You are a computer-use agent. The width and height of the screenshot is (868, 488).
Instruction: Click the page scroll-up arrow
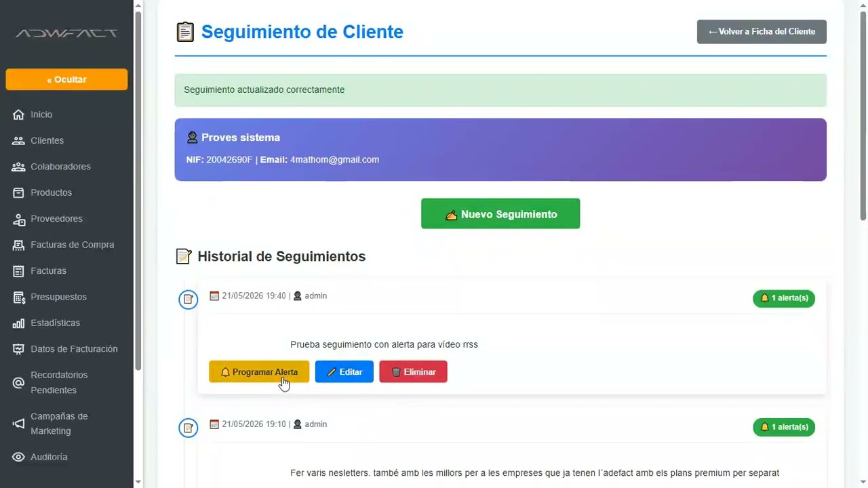(x=863, y=5)
